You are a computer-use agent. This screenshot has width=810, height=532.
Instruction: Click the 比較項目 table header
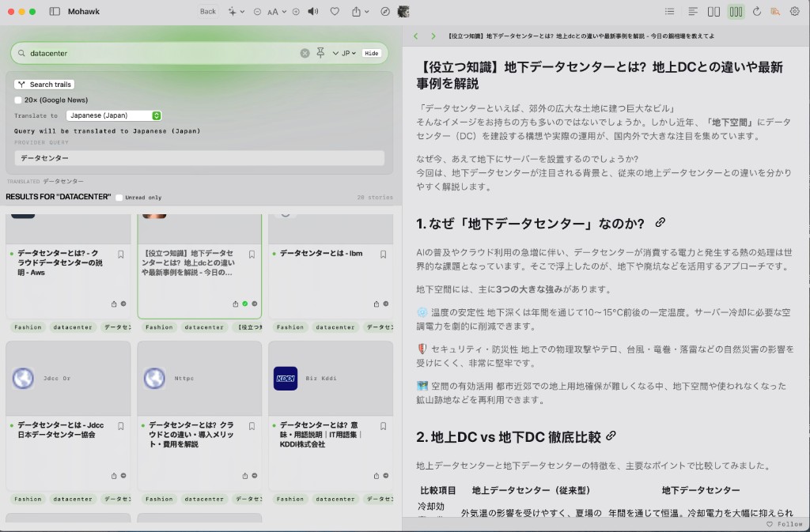pyautogui.click(x=438, y=490)
